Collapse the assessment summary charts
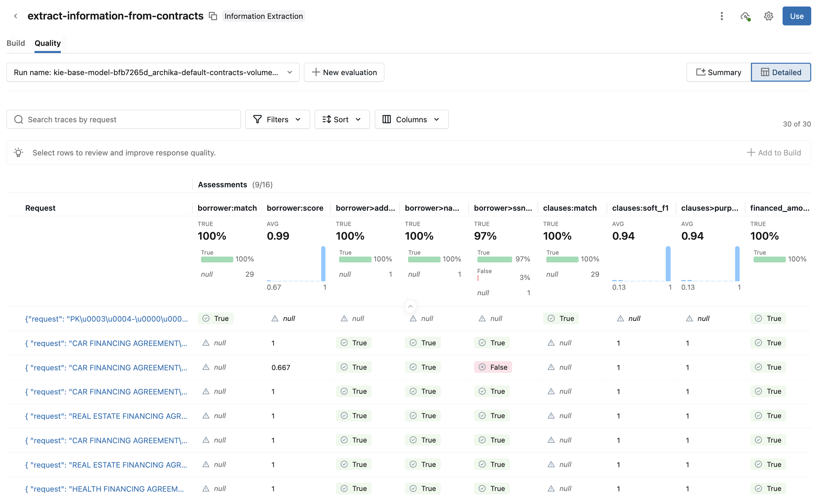This screenshot has width=820, height=504. [410, 306]
